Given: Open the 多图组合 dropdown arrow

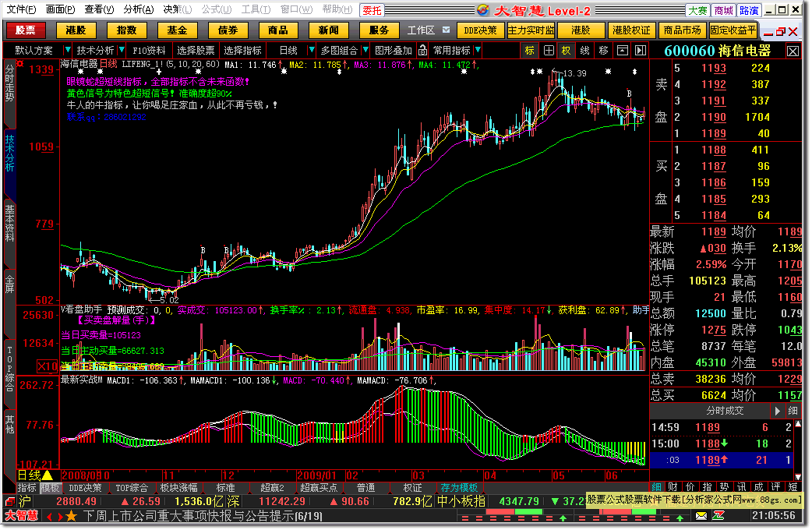Looking at the screenshot, I should [365, 50].
